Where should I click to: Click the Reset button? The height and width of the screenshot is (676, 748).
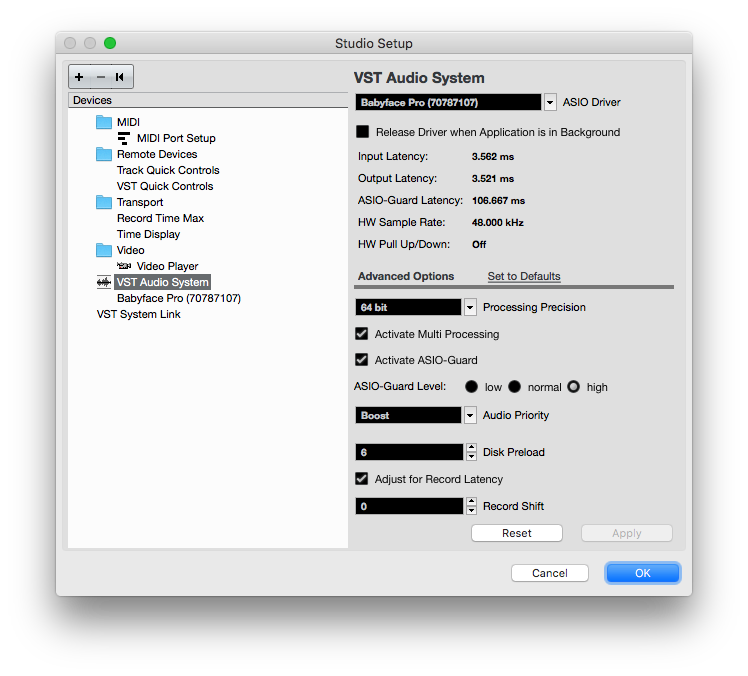tap(517, 533)
